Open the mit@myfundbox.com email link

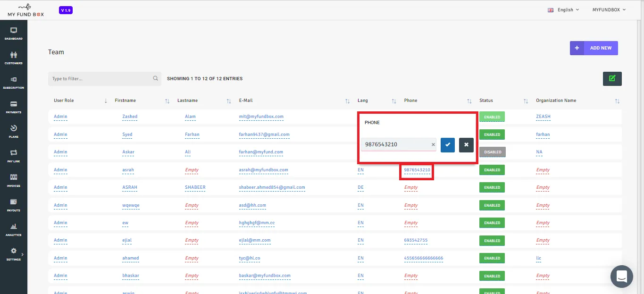261,117
